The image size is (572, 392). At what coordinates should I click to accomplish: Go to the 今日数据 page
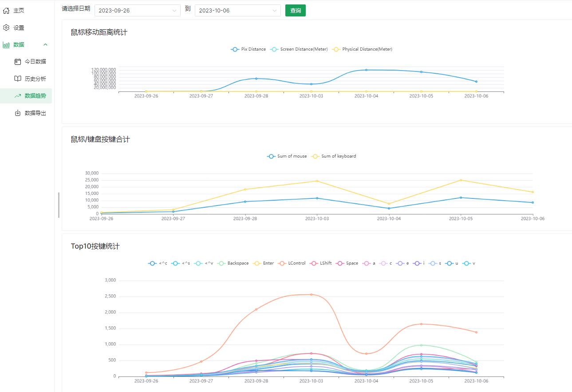[x=35, y=62]
